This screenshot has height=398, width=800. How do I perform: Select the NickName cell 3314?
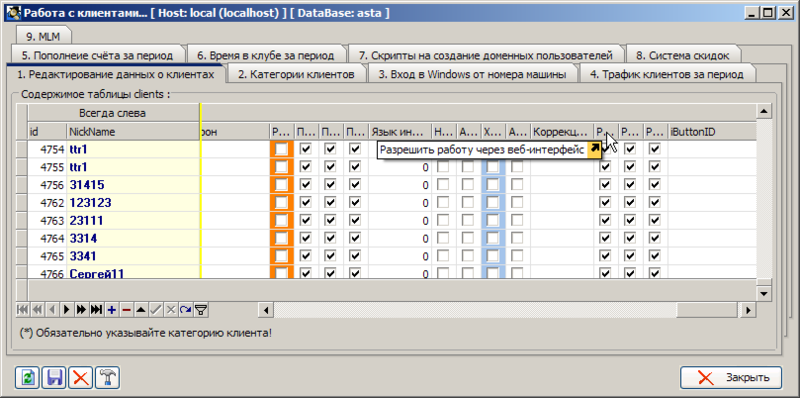(x=133, y=238)
